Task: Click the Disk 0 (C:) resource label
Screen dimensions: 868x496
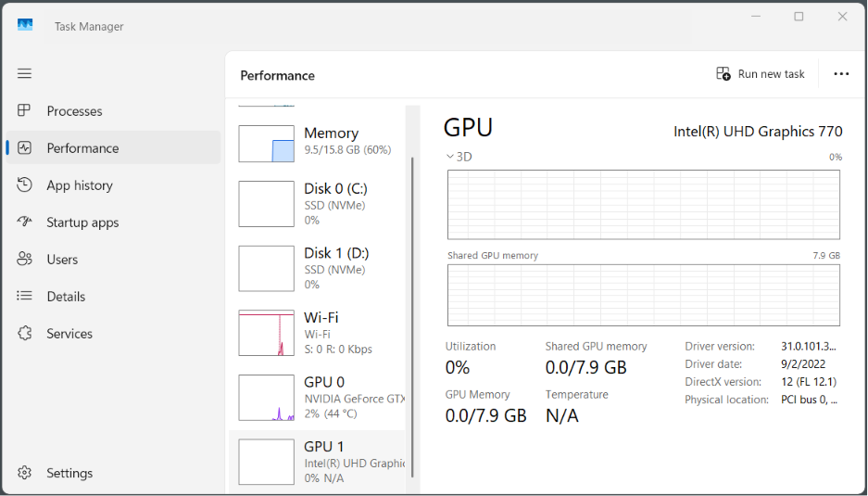Action: point(335,189)
